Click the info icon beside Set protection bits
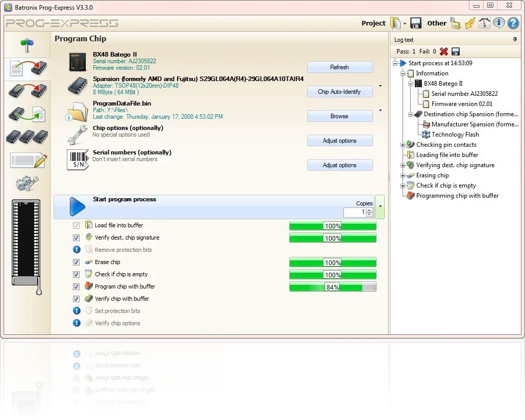 point(77,310)
